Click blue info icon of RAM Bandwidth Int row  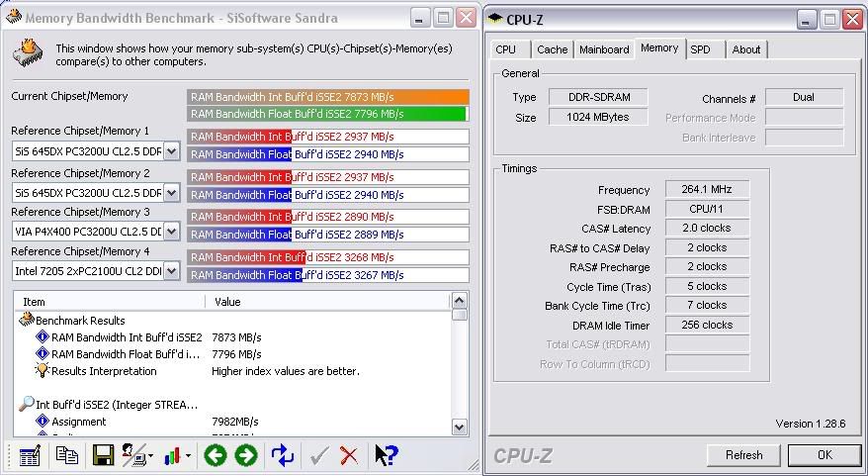pyautogui.click(x=43, y=336)
